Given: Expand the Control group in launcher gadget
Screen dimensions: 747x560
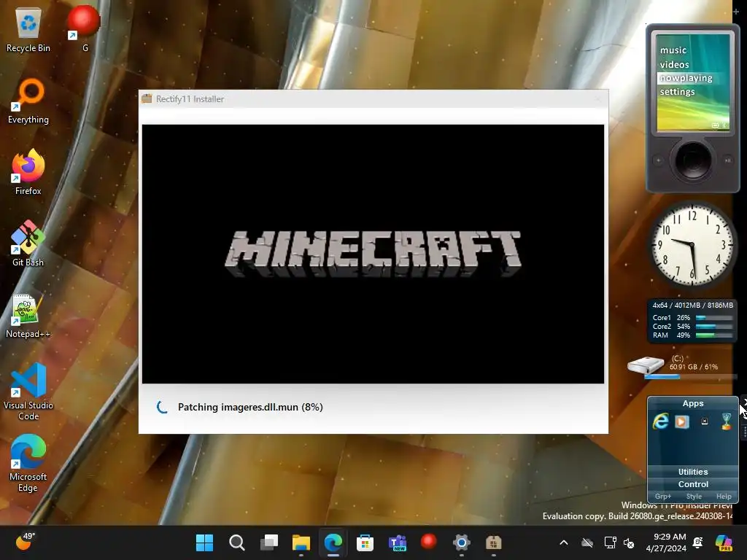Looking at the screenshot, I should [693, 484].
